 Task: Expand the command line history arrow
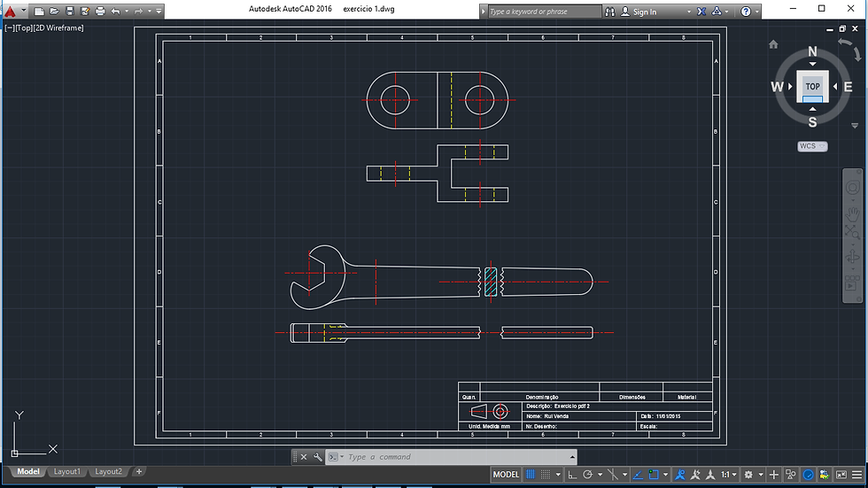tap(572, 457)
